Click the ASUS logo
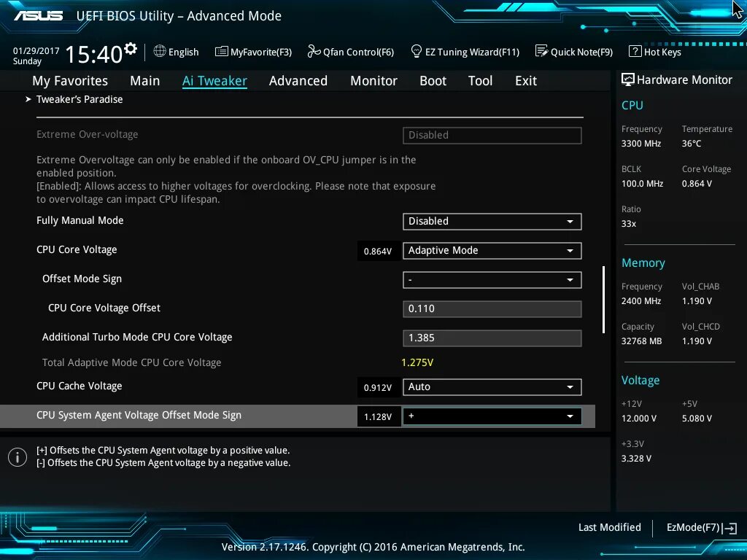 pos(38,16)
